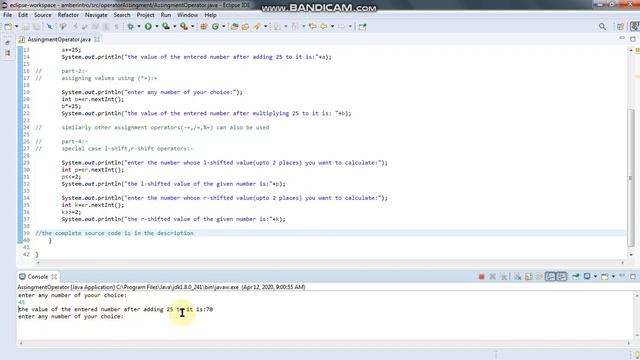Click the Pin Editor toolbar icon

(362, 27)
